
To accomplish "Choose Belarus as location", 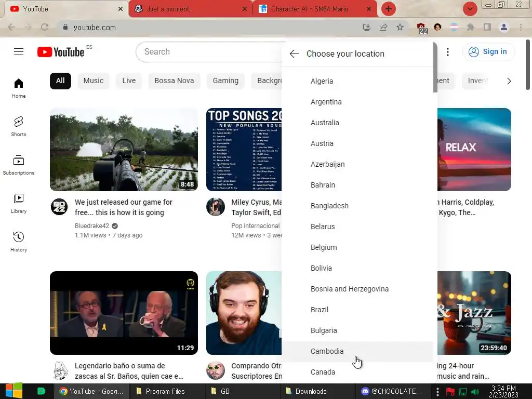I will pyautogui.click(x=357, y=227).
